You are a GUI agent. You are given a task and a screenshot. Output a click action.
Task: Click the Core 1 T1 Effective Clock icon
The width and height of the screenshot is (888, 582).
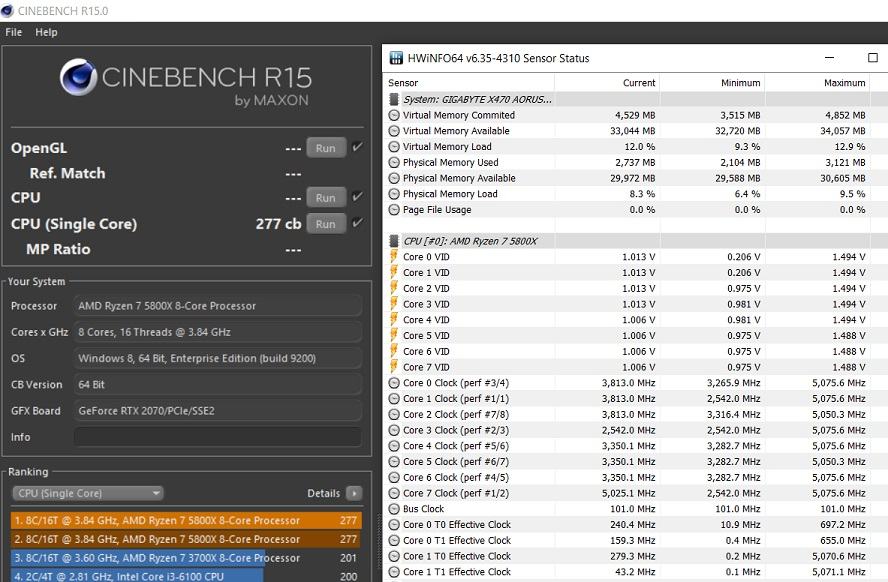point(394,572)
